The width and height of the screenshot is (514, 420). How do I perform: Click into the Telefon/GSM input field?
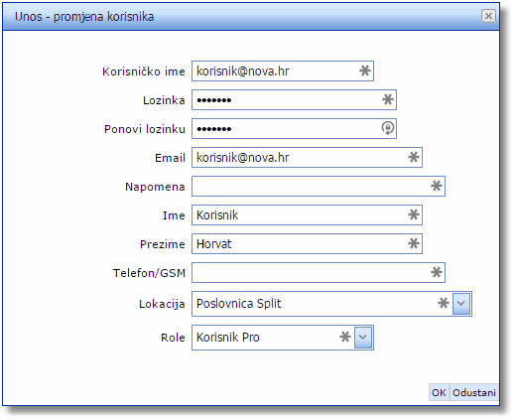click(319, 272)
